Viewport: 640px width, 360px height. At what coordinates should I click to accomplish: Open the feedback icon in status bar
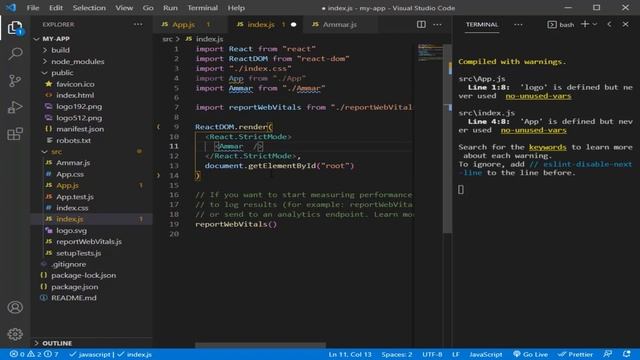(x=608, y=354)
